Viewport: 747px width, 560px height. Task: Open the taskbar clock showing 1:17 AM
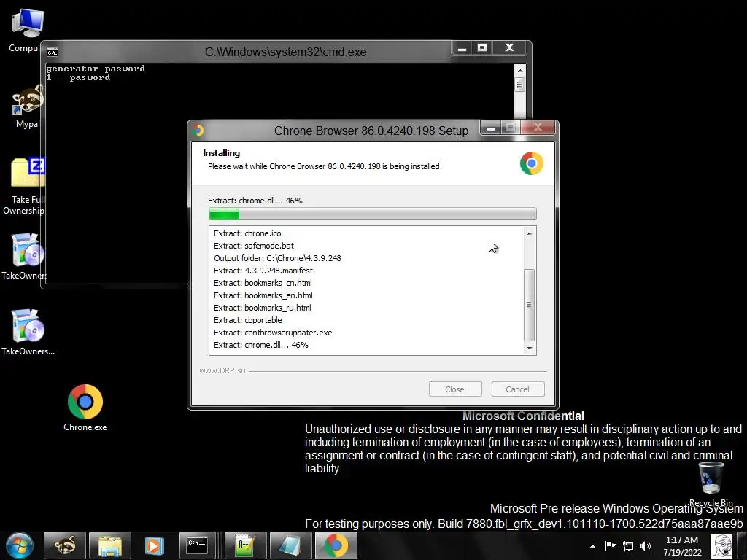682,546
